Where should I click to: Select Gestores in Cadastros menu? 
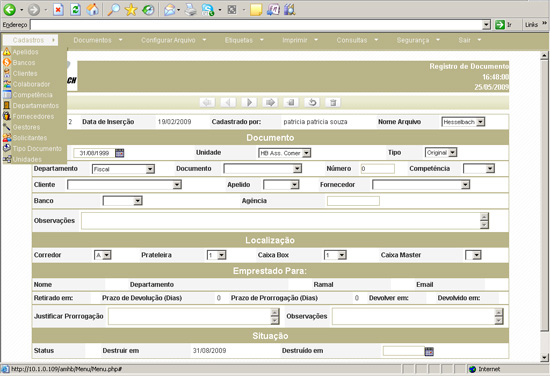(26, 127)
